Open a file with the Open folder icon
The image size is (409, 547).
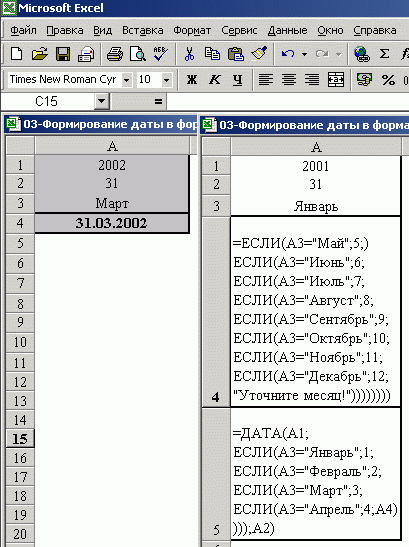coord(40,54)
